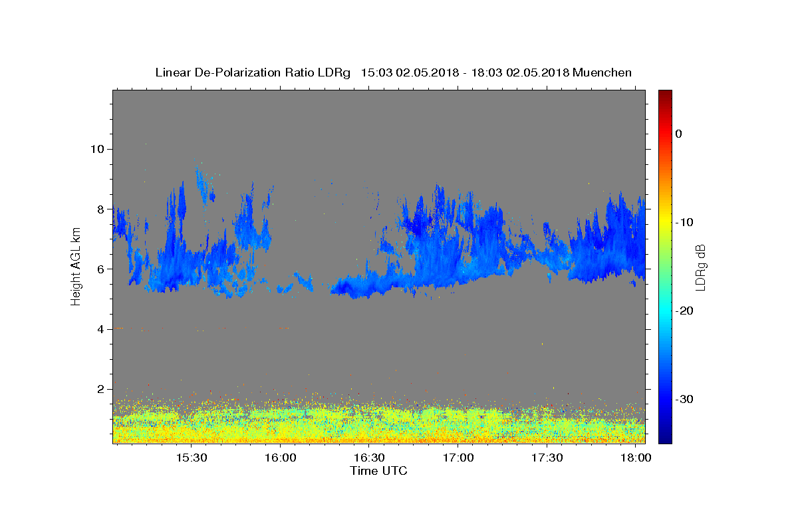Image resolution: width=798 pixels, height=532 pixels.
Task: Click the colorbar tick label -30
Action: (684, 399)
